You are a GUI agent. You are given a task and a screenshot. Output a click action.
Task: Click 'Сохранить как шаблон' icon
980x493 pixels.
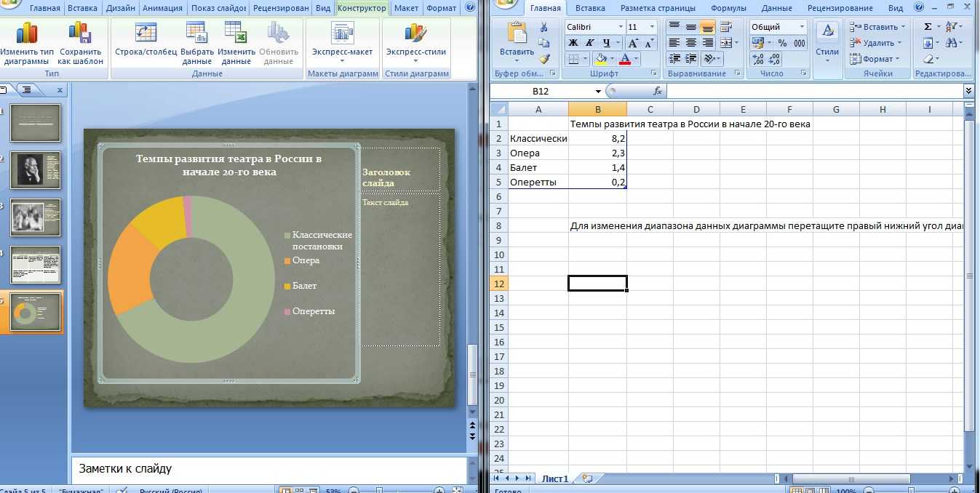coord(81,34)
